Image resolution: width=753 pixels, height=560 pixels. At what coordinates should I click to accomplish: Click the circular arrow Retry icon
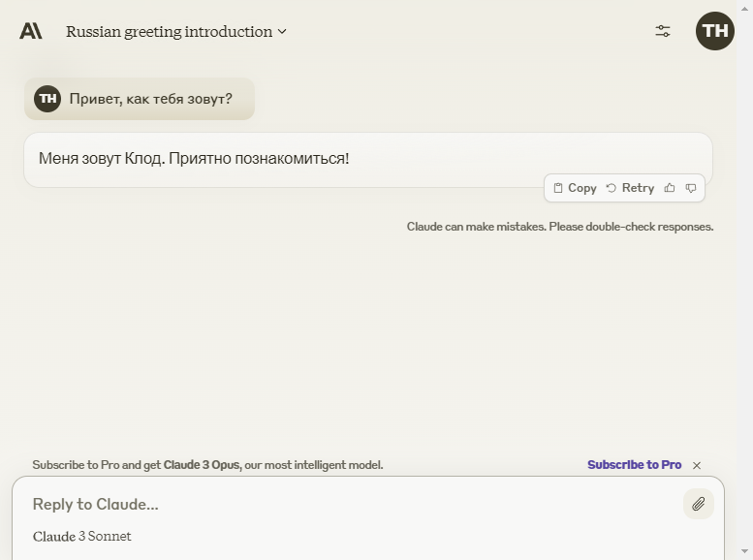[x=611, y=188]
